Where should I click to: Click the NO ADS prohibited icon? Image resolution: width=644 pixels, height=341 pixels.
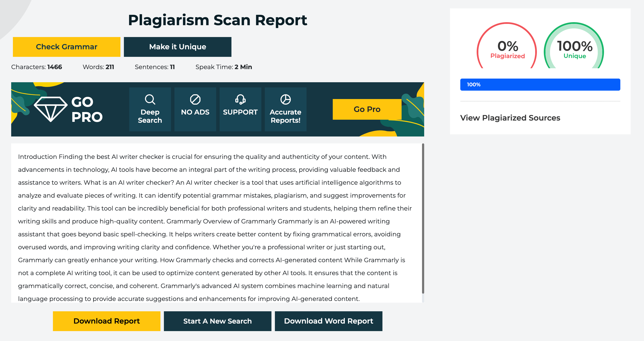click(195, 99)
